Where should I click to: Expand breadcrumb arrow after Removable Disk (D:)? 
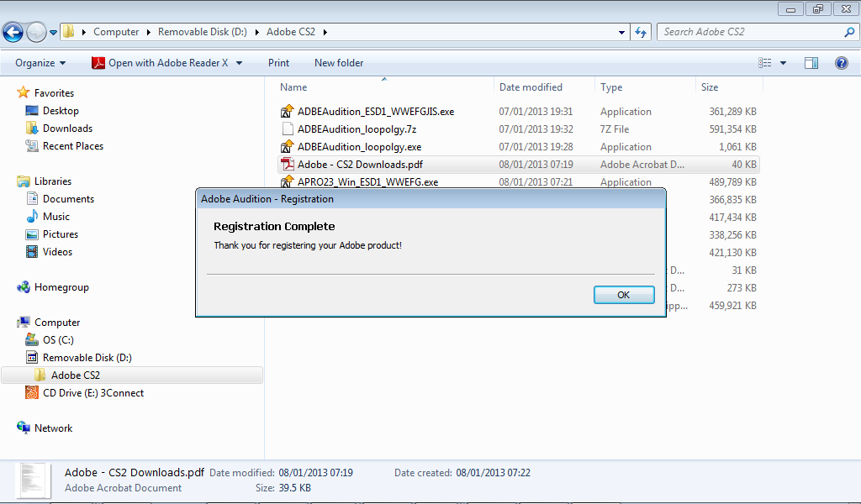click(257, 33)
